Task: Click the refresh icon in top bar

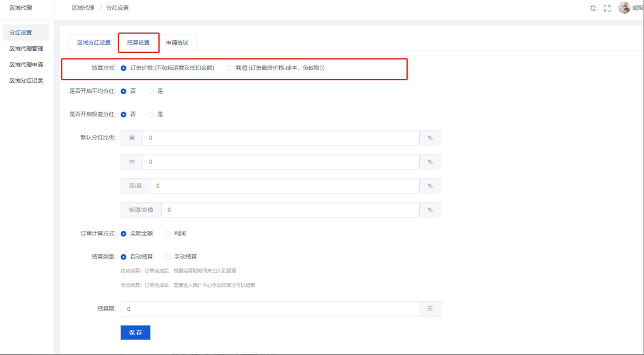Action: (x=593, y=8)
